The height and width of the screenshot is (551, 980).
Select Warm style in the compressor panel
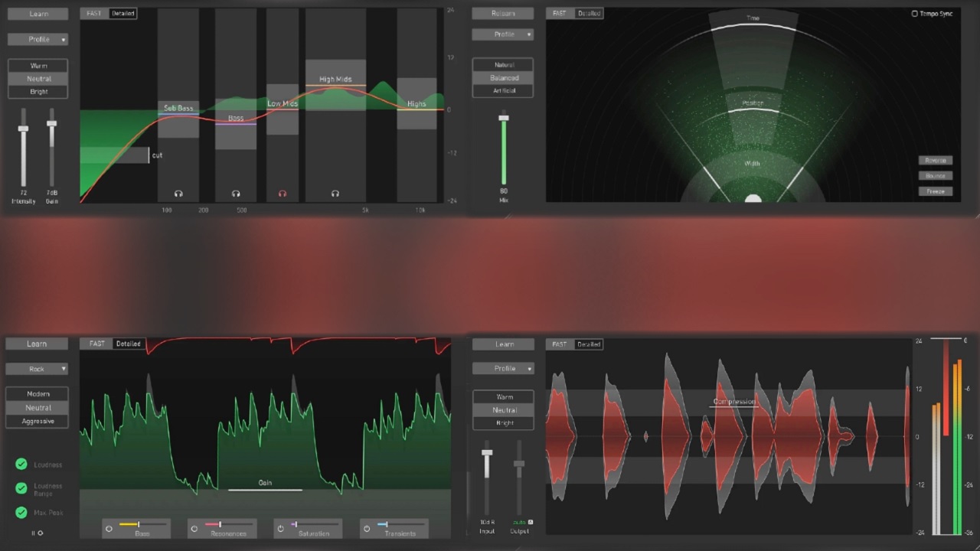pyautogui.click(x=504, y=397)
